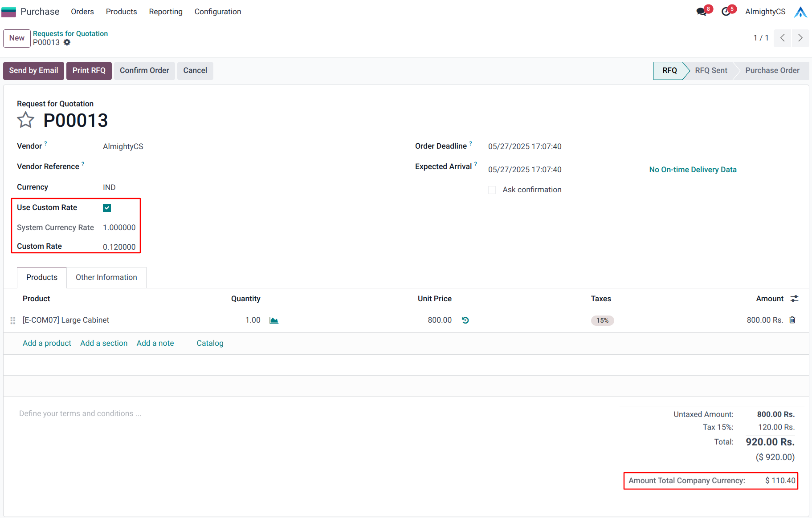This screenshot has width=812, height=518.
Task: Open the Reporting menu
Action: coord(166,12)
